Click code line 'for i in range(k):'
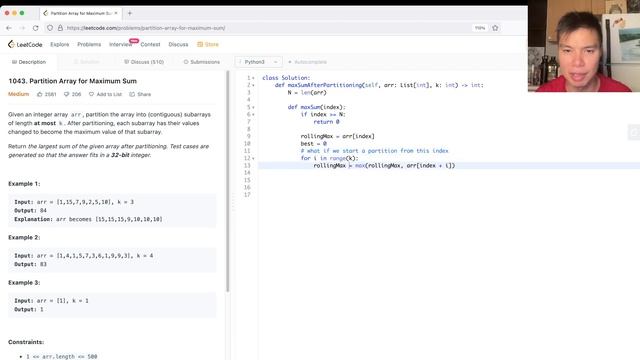This screenshot has width=640, height=360. point(329,158)
